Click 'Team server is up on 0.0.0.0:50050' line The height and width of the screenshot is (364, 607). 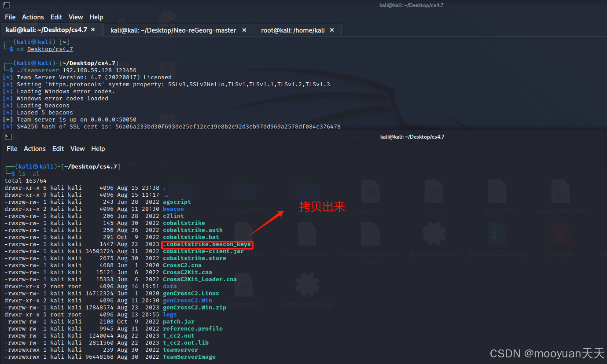point(70,120)
